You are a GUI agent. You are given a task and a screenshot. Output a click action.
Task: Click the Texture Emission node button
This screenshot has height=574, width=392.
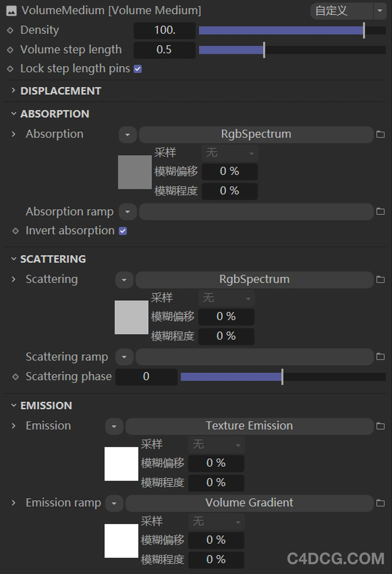[x=249, y=426]
